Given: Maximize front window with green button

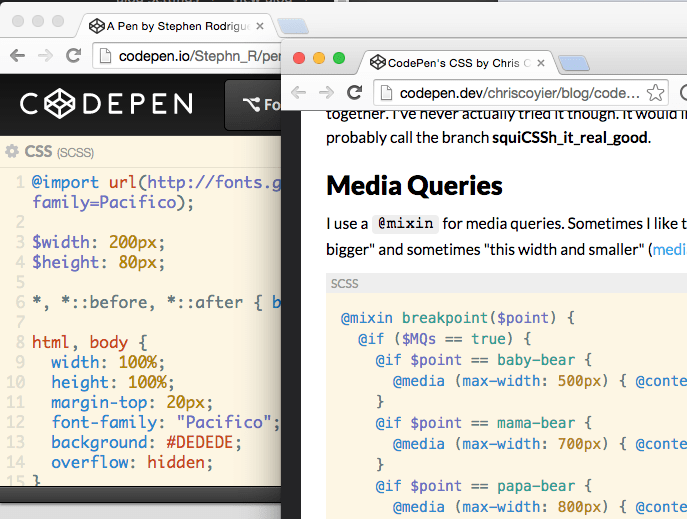Looking at the screenshot, I should coord(339,58).
